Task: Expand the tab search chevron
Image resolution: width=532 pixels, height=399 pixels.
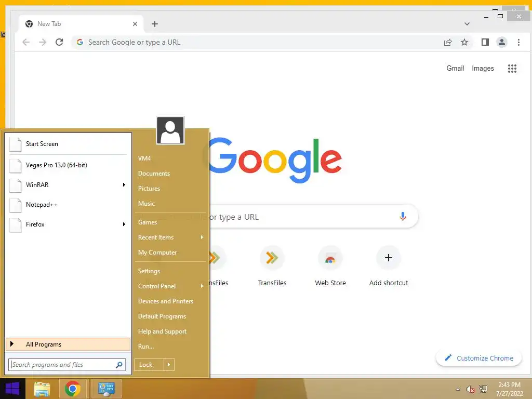Action: tap(467, 24)
